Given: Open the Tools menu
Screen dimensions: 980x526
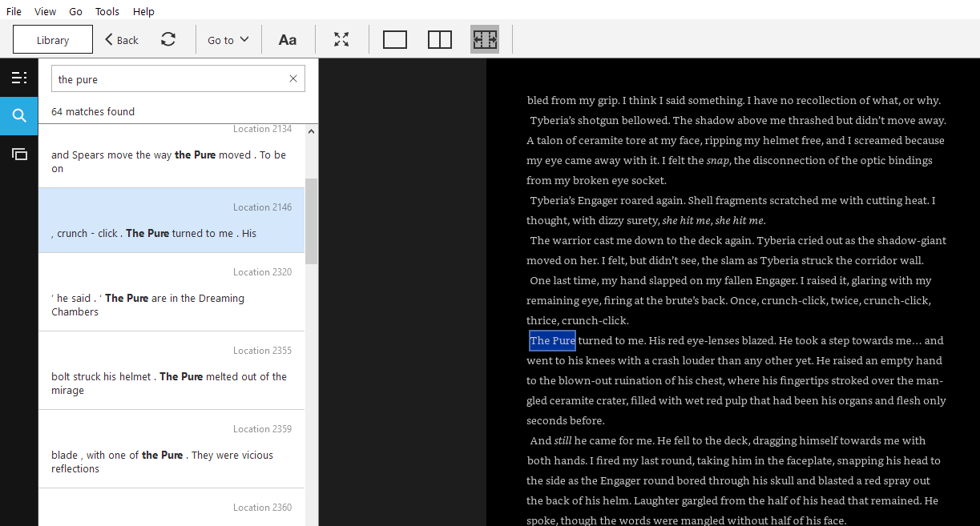Looking at the screenshot, I should coord(107,11).
